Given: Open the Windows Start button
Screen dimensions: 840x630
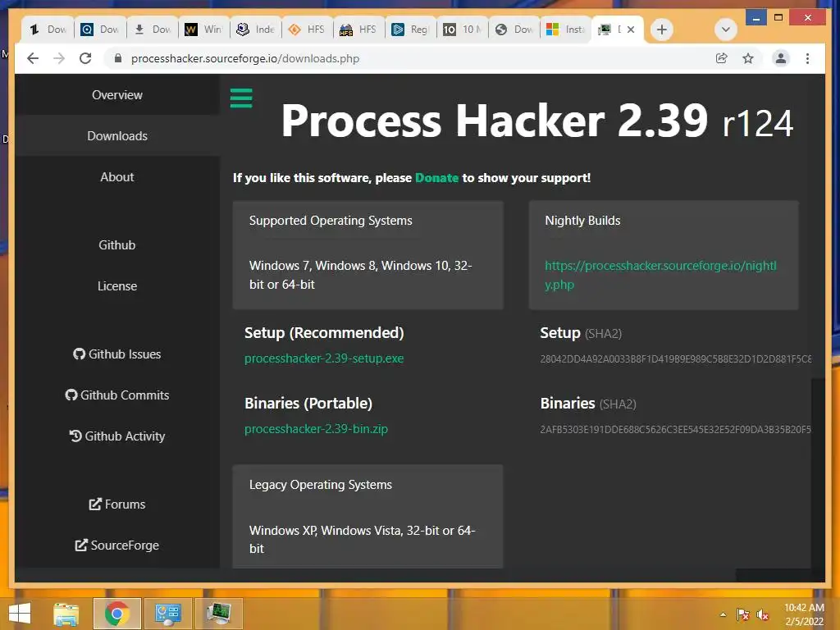Looking at the screenshot, I should (x=20, y=614).
